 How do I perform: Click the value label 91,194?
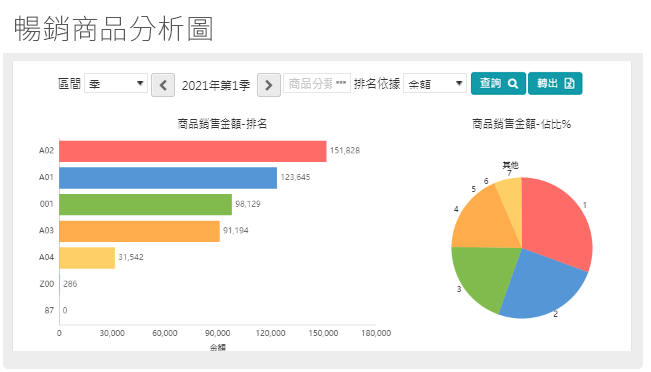coord(235,230)
